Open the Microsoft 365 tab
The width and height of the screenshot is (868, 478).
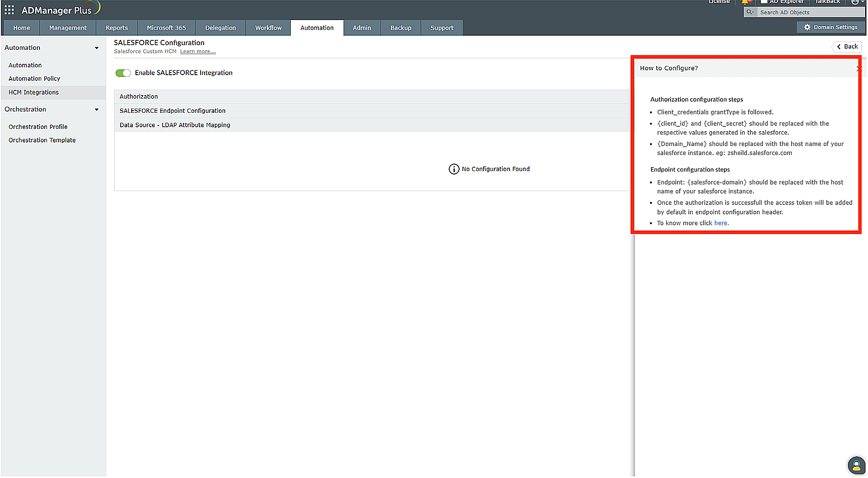point(166,28)
